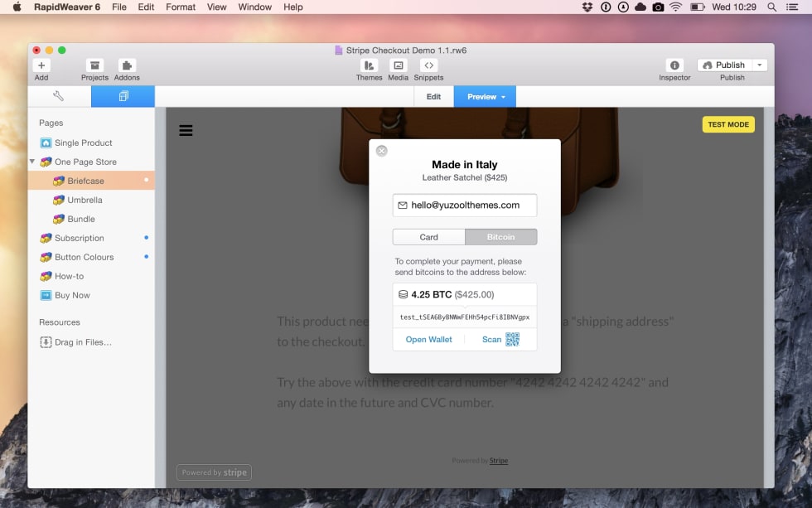
Task: Open Spotlight search icon
Action: [771, 7]
